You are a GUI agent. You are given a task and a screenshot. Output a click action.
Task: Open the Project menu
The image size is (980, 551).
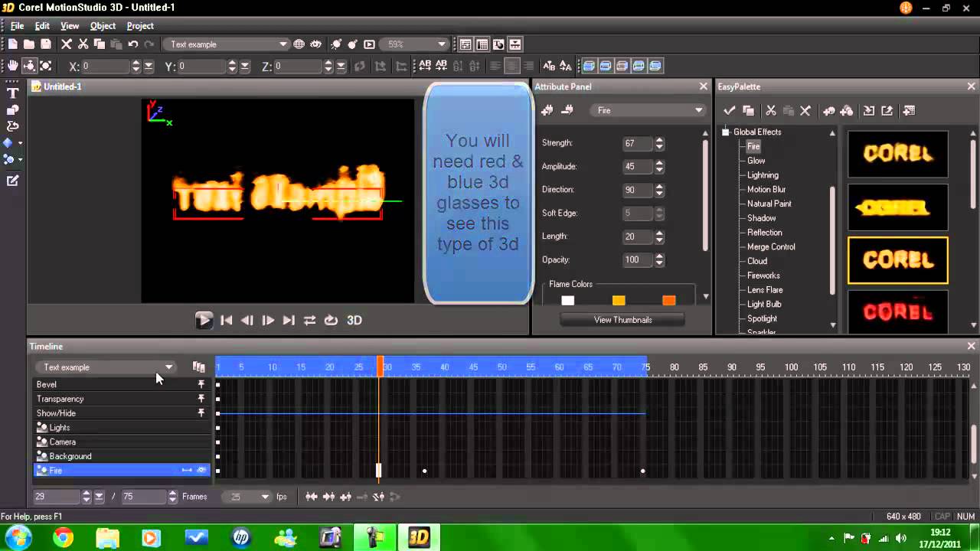tap(140, 26)
